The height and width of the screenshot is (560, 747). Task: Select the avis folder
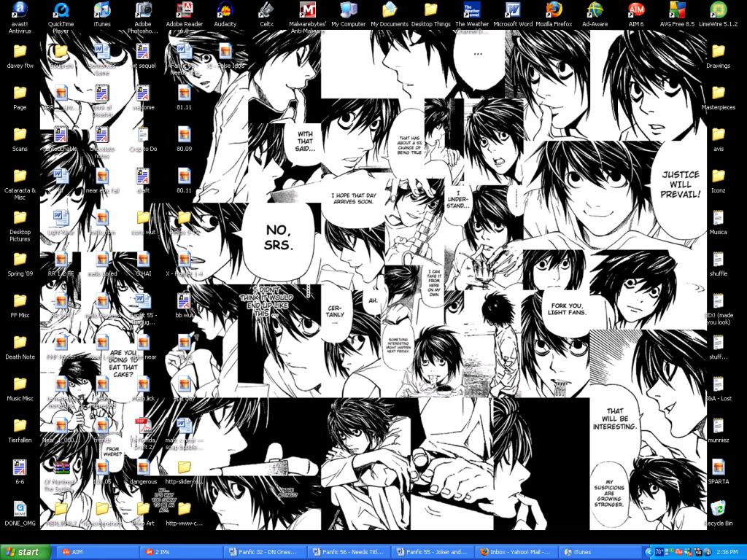tap(719, 139)
